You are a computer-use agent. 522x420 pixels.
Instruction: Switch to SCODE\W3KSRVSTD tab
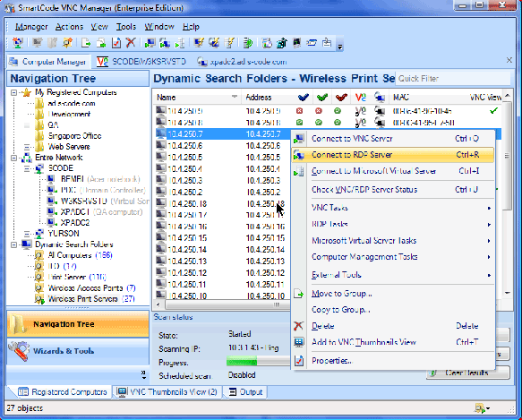pos(141,62)
